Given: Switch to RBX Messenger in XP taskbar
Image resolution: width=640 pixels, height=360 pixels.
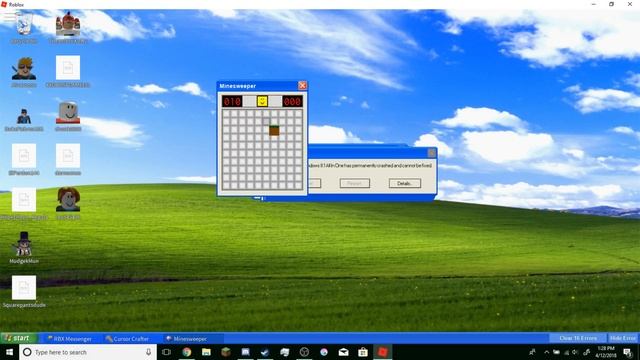Looking at the screenshot, I should [x=69, y=338].
